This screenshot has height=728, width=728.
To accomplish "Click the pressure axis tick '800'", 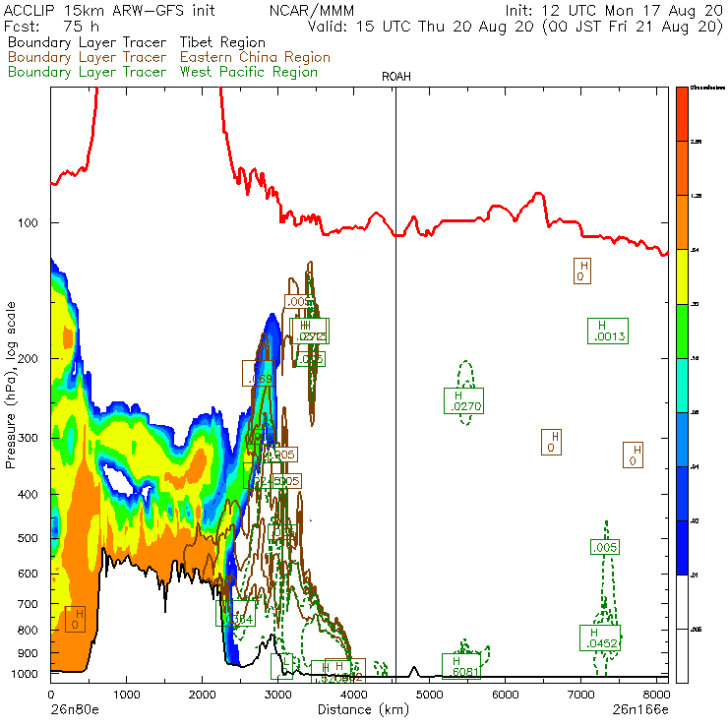I will click(28, 630).
